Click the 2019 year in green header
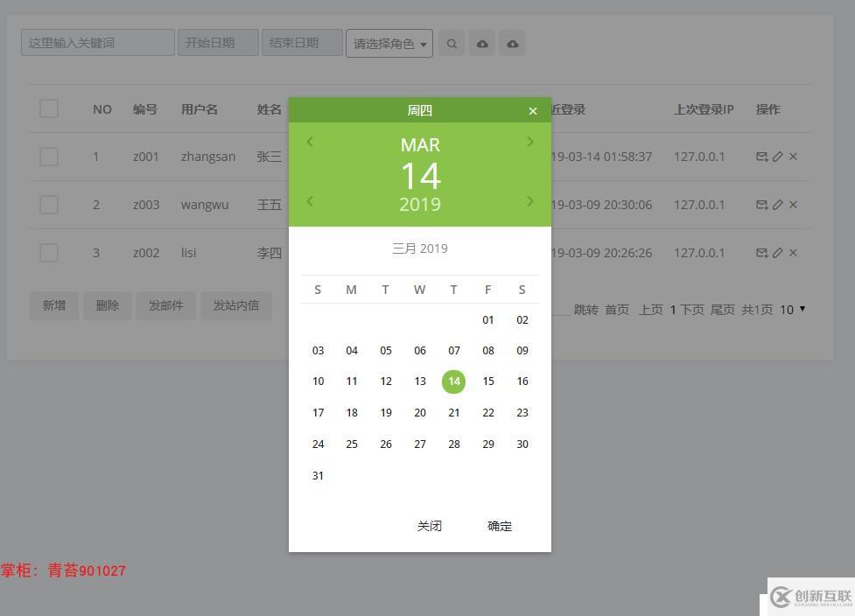 (420, 205)
